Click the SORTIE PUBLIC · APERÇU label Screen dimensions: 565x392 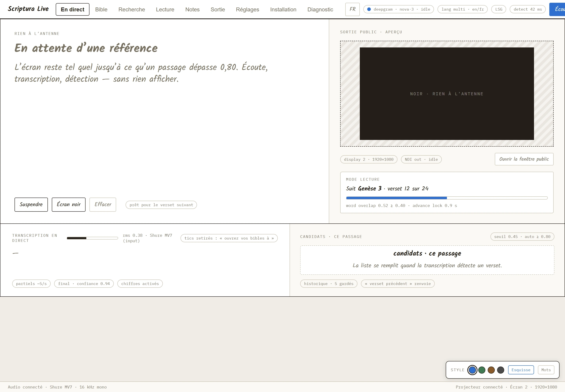click(371, 32)
